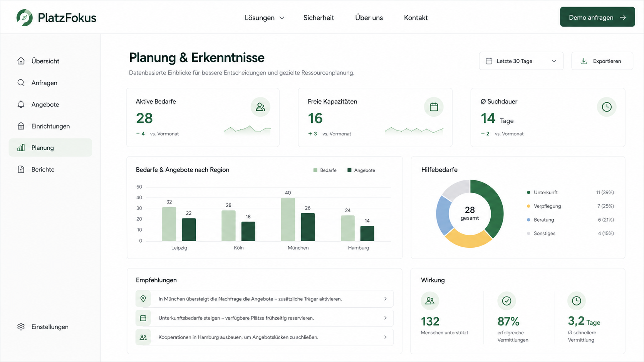Click the clock icon in Suchdauer card
Image resolution: width=644 pixels, height=362 pixels.
(607, 107)
